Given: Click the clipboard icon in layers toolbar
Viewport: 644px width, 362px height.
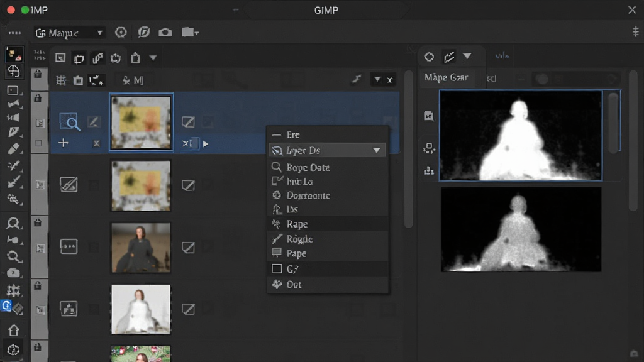Looking at the screenshot, I should [78, 80].
